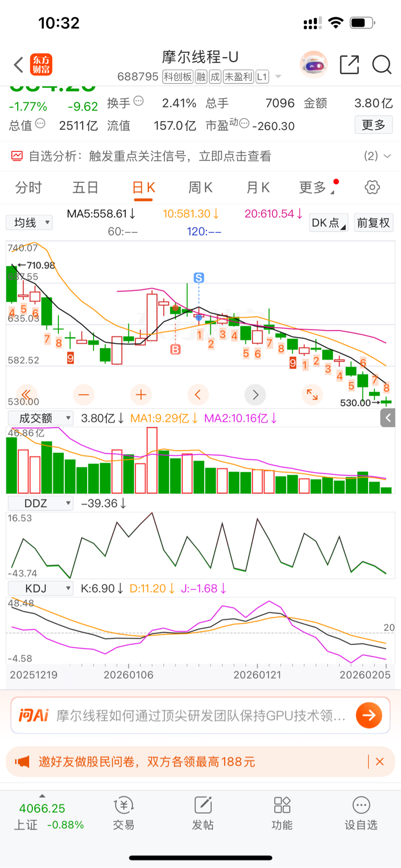The image size is (401, 868).
Task: Open the 均线 indicator dropdown
Action: tap(29, 222)
